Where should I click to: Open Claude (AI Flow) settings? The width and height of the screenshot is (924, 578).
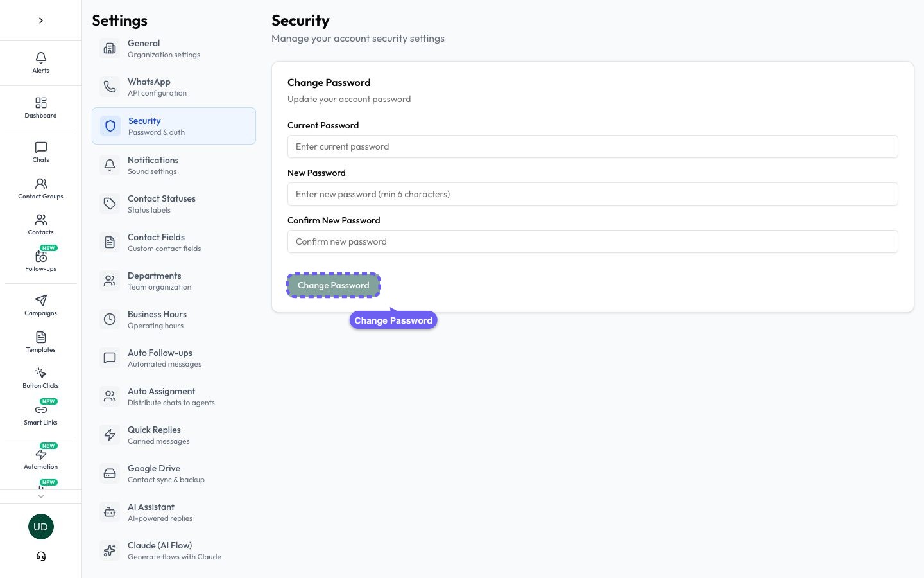click(x=174, y=551)
